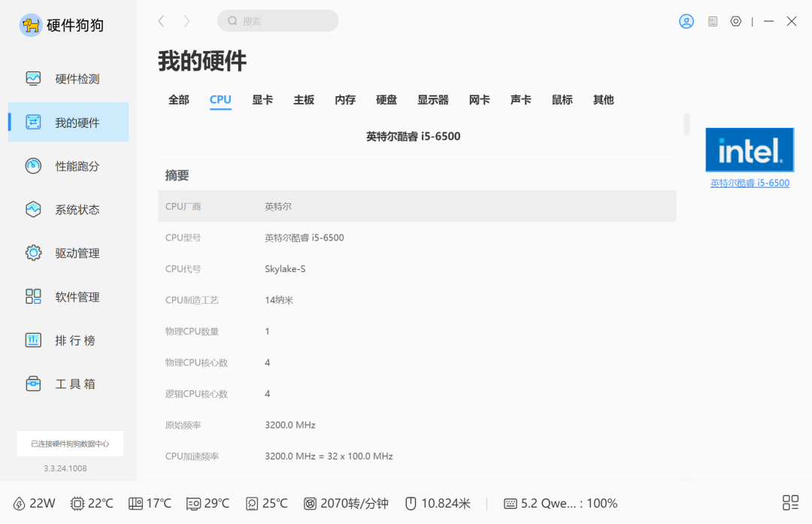Minimize the 硬件狗狗 window
Image resolution: width=812 pixels, height=524 pixels.
[x=768, y=21]
